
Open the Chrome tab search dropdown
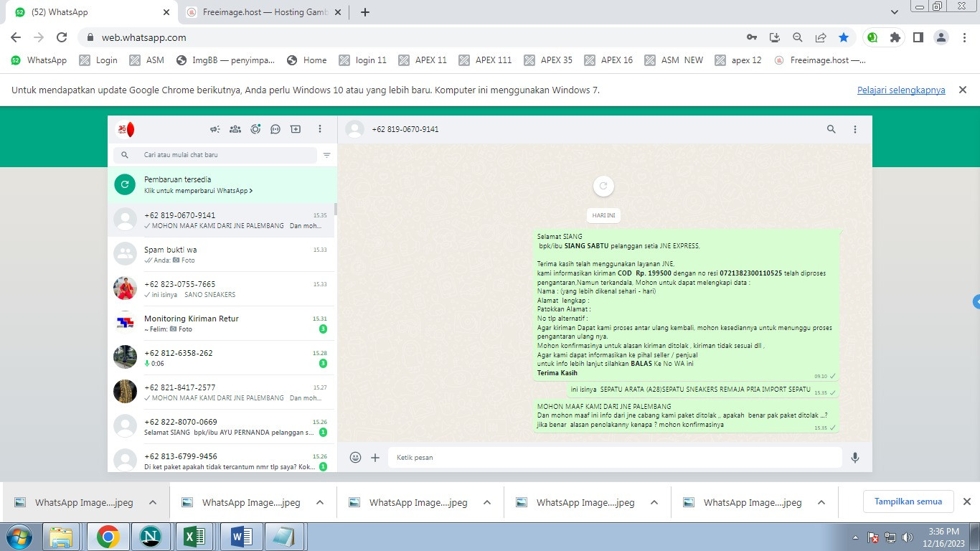894,12
